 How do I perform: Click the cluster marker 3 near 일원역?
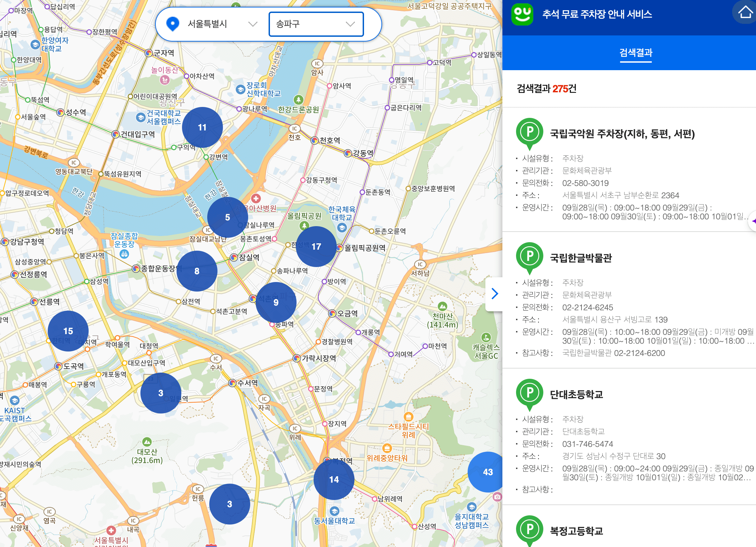click(161, 393)
